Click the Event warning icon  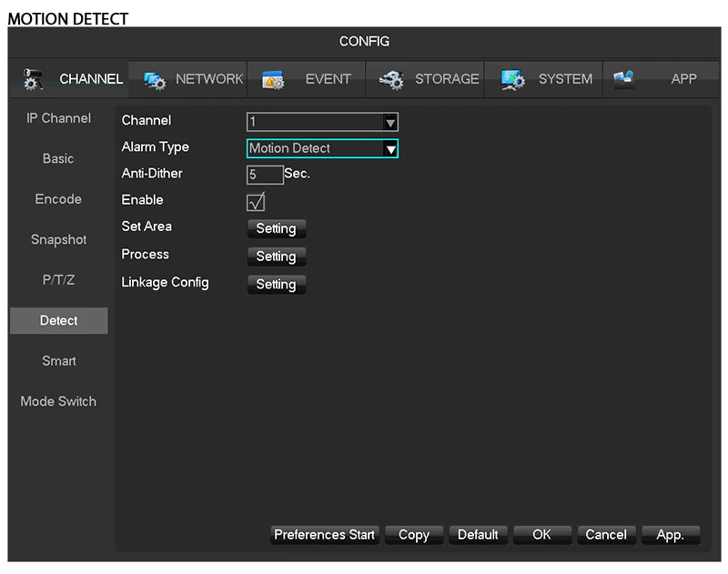(273, 80)
